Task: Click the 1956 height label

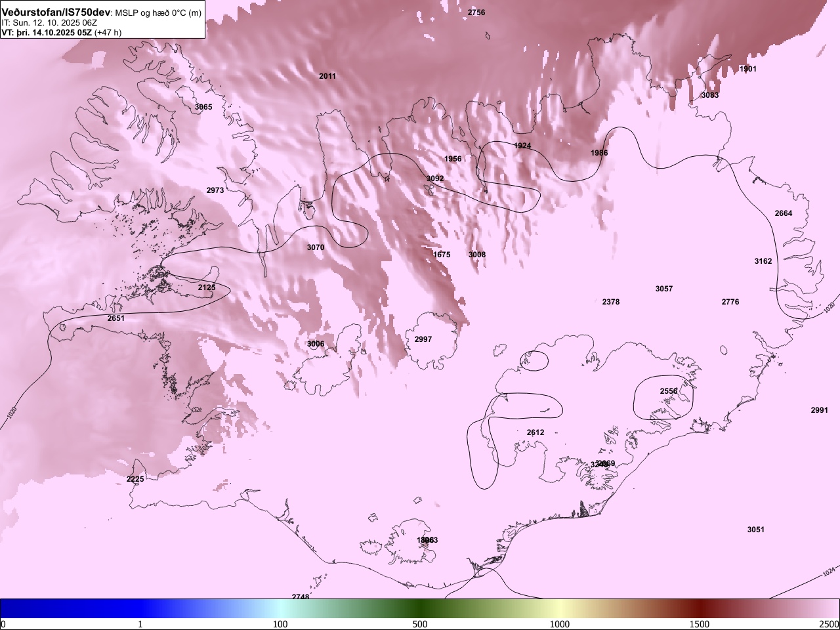Action: click(453, 159)
